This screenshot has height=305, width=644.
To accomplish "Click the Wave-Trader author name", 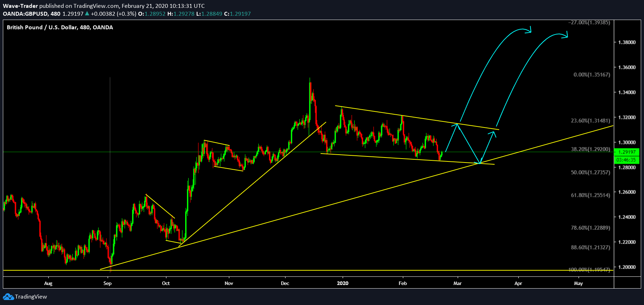I will (20, 6).
